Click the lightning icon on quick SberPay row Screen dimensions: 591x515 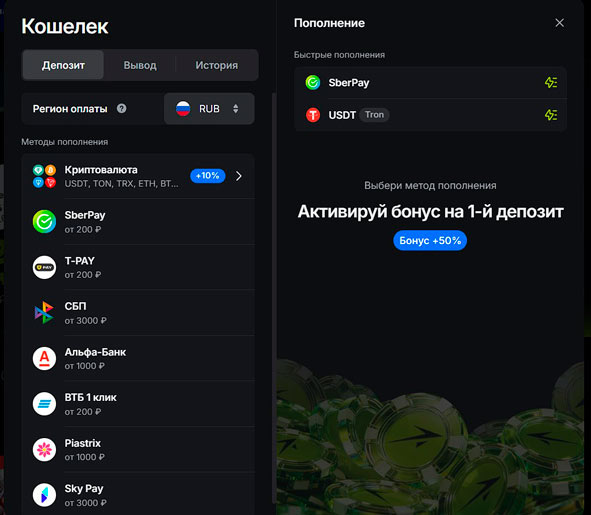tap(551, 82)
